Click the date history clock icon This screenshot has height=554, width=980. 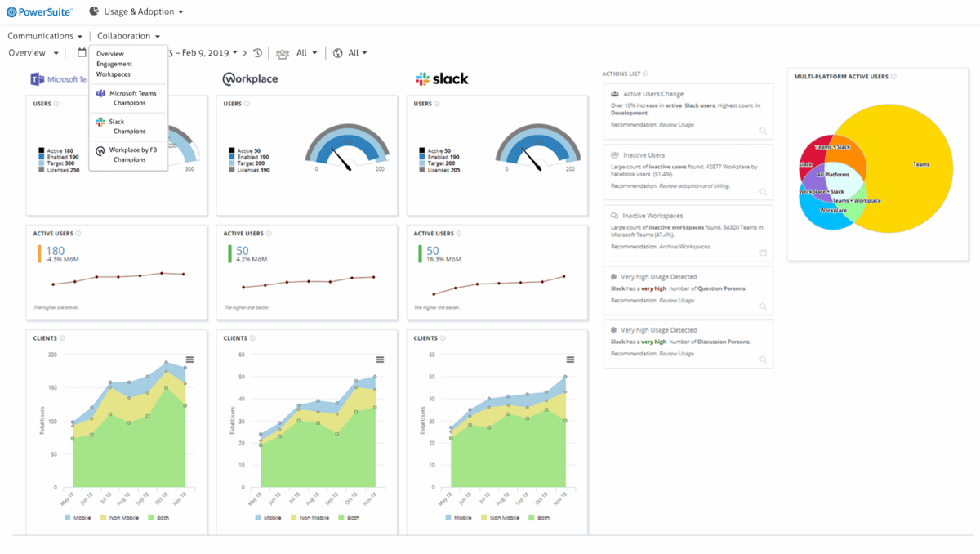[257, 53]
